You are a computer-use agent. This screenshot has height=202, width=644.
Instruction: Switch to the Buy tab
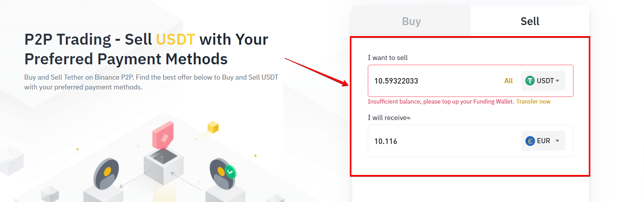click(411, 21)
